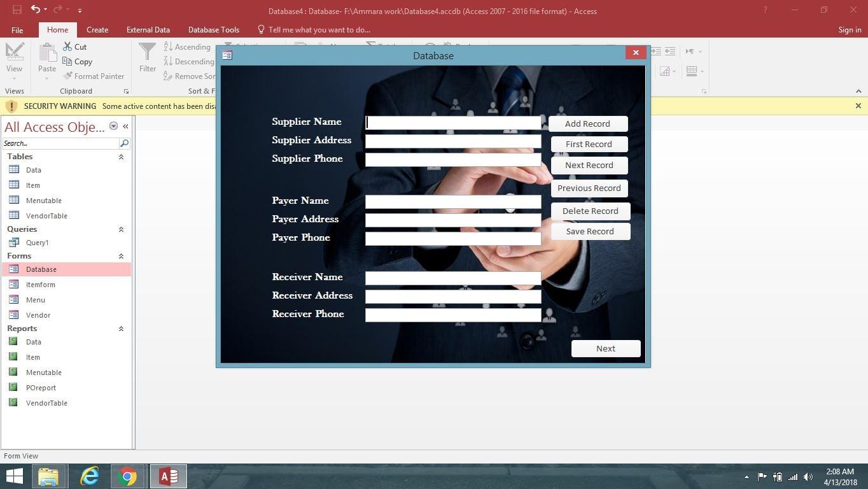
Task: Open the Query1 item in navigation pane
Action: click(x=37, y=242)
